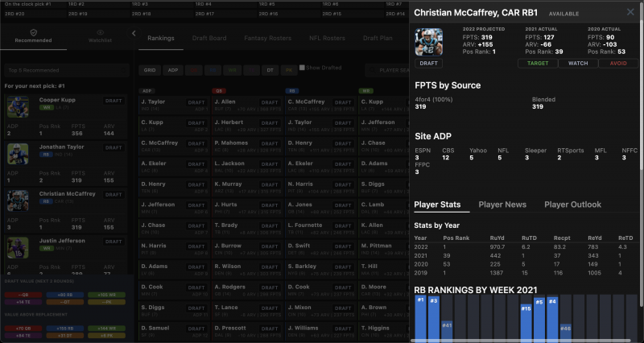Screen dimensions: 644x343
Task: Click the #15 weekly ranking bar
Action: 526,322
